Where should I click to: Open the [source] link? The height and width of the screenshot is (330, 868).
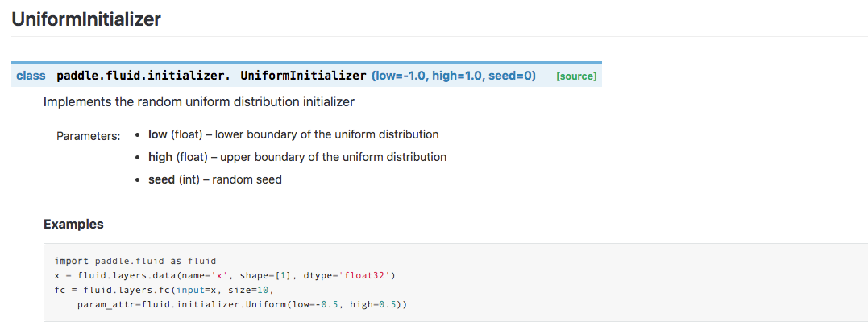576,76
